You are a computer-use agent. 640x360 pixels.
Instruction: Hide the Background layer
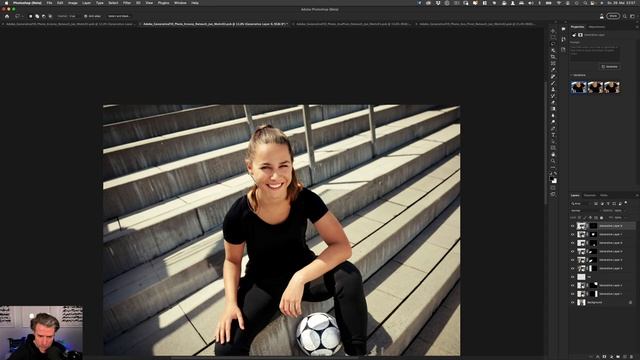[x=573, y=302]
